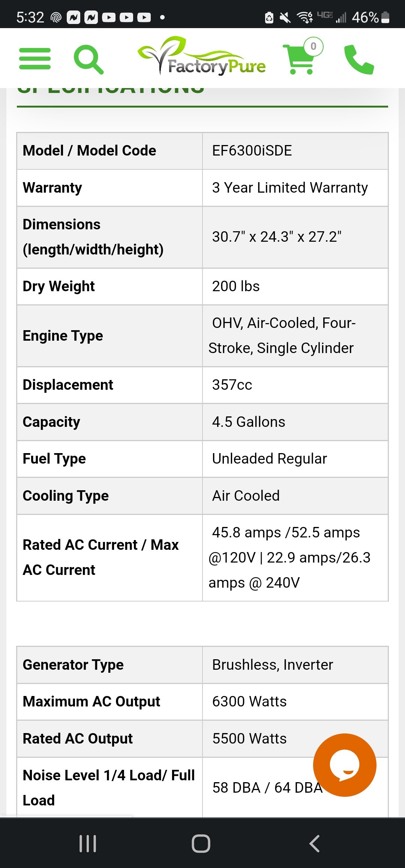The height and width of the screenshot is (868, 405).
Task: Open the site search magnifier
Action: click(88, 59)
